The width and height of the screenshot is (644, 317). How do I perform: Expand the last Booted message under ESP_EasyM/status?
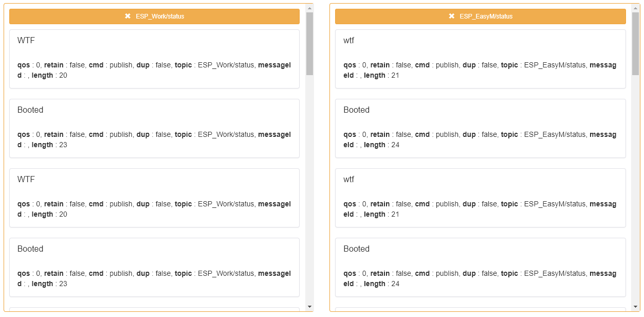480,266
